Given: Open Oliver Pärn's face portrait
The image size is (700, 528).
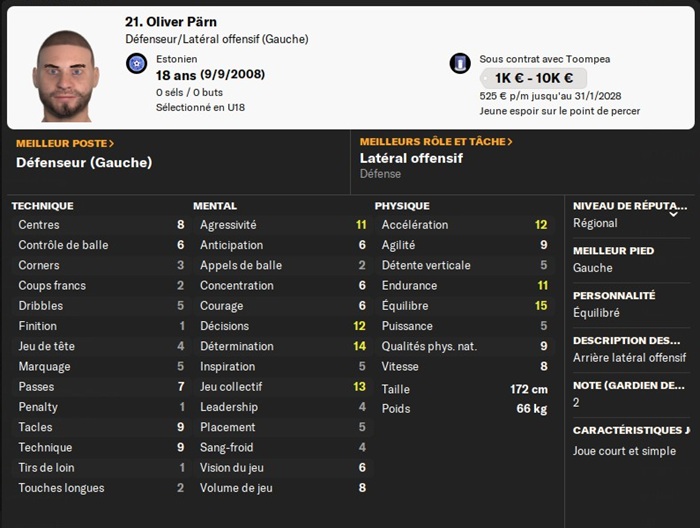Looking at the screenshot, I should [65, 75].
